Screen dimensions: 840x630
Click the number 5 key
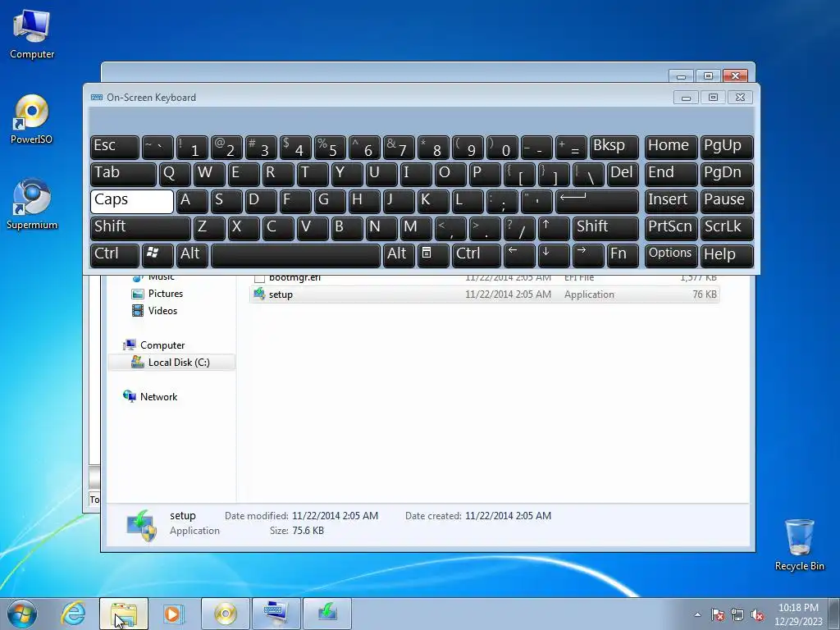(x=330, y=148)
